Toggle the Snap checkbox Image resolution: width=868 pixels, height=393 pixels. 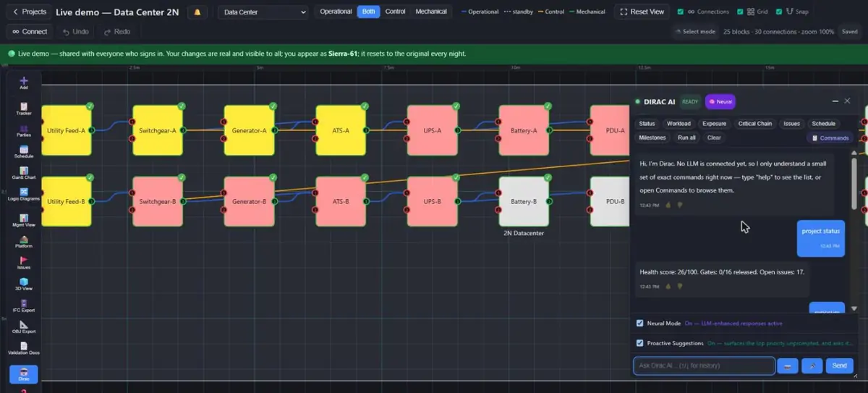[778, 12]
